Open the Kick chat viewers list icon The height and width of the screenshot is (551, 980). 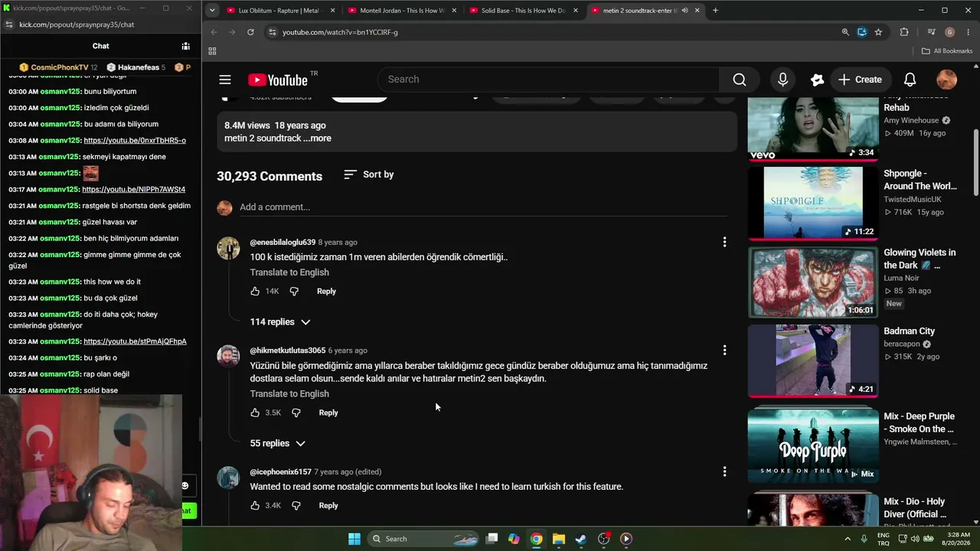coord(185,46)
